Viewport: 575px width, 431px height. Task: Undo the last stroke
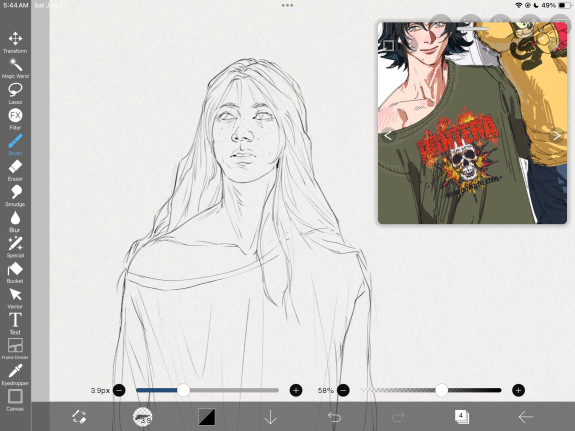tap(334, 417)
